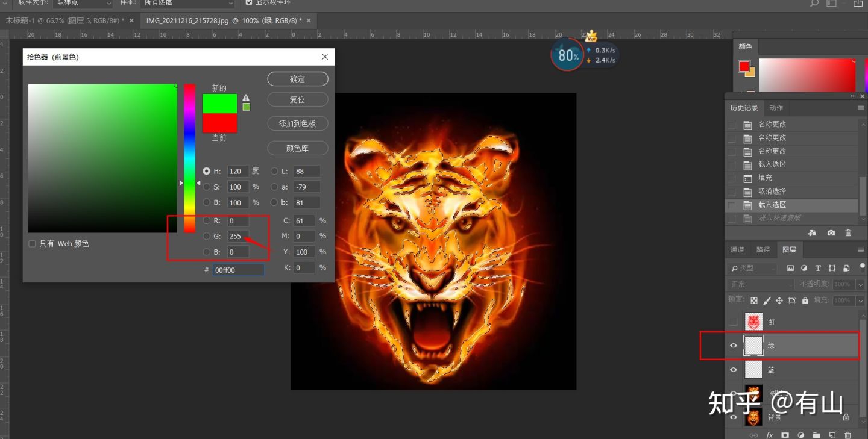Create new document from current history state

pos(812,232)
